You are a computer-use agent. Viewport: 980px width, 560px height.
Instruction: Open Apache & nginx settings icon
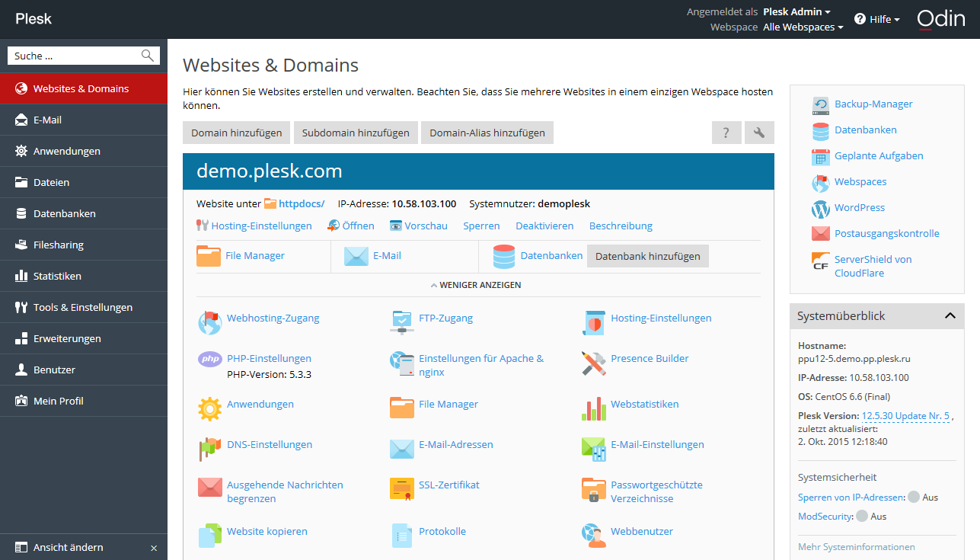tap(401, 363)
